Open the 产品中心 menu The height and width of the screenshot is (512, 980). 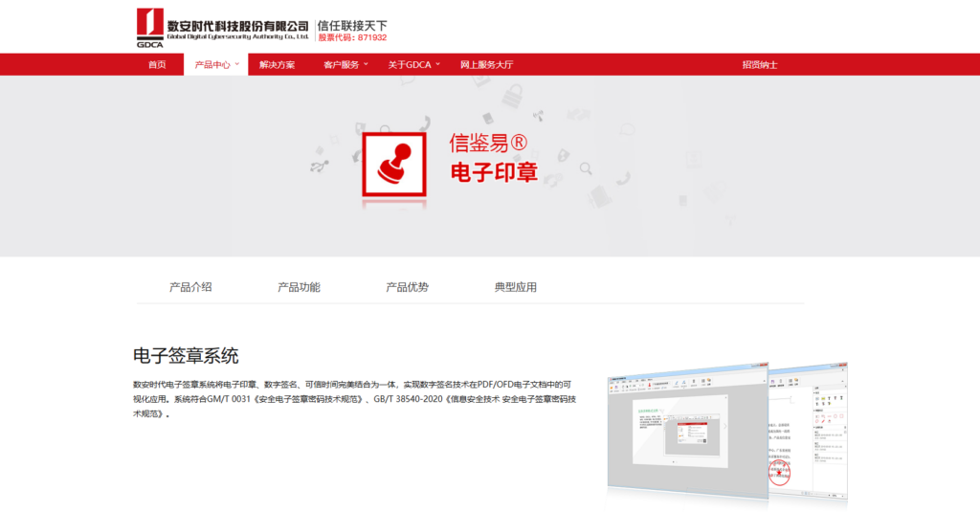pyautogui.click(x=212, y=64)
